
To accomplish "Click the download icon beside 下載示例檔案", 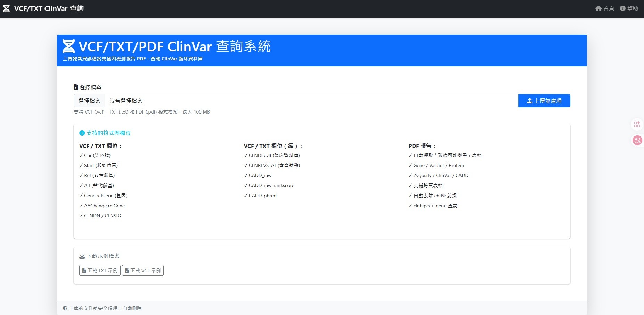I will click(82, 256).
